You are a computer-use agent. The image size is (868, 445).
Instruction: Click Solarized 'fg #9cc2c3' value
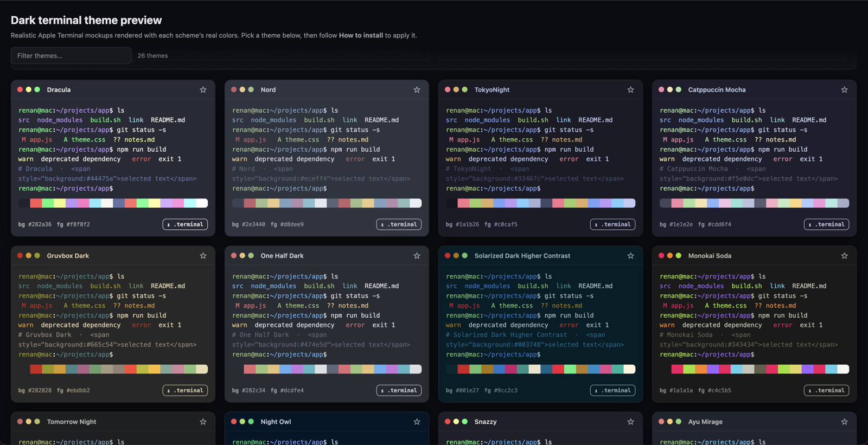(x=501, y=390)
